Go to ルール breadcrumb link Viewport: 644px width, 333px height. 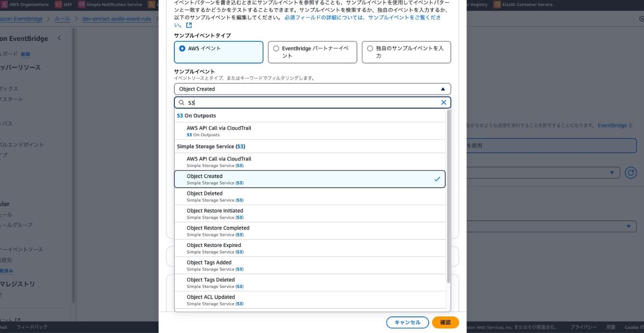63,19
